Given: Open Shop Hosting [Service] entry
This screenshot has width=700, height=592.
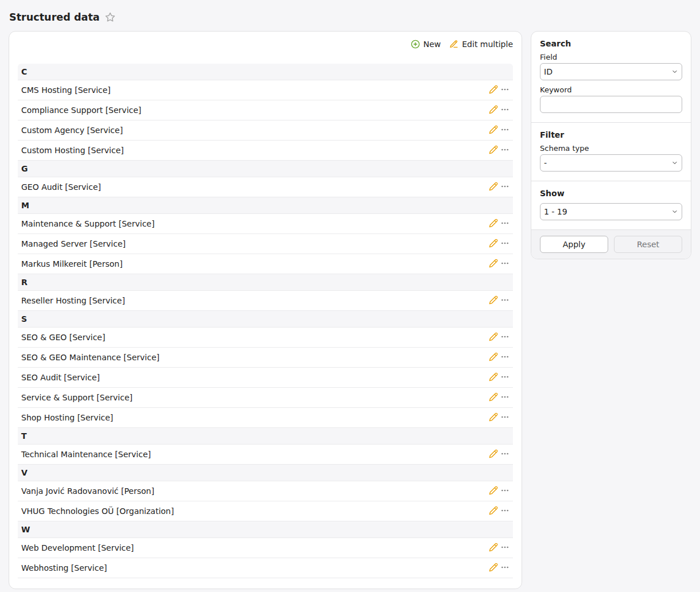Looking at the screenshot, I should click(x=67, y=418).
